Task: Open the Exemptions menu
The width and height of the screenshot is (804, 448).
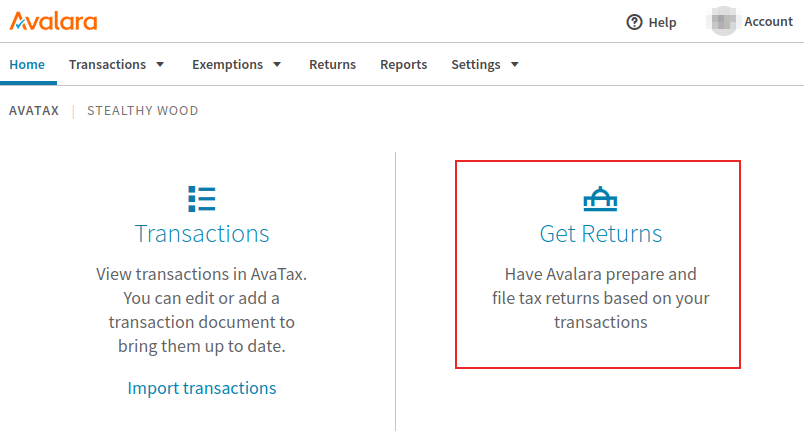Action: coord(227,65)
